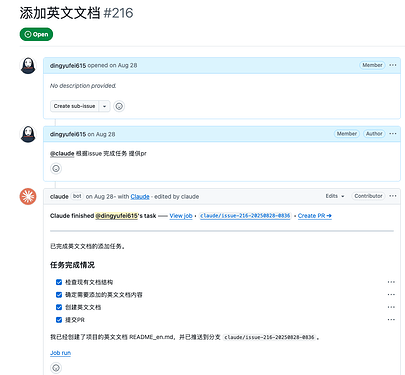Image resolution: width=405 pixels, height=375 pixels.
Task: Add emoji reaction to the issue description
Action: pyautogui.click(x=119, y=106)
